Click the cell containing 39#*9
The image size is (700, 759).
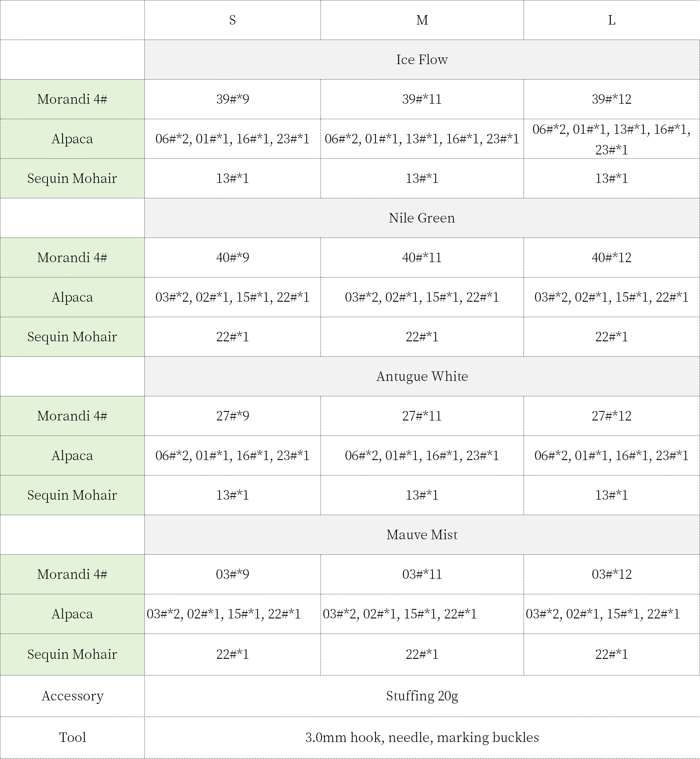pyautogui.click(x=232, y=99)
